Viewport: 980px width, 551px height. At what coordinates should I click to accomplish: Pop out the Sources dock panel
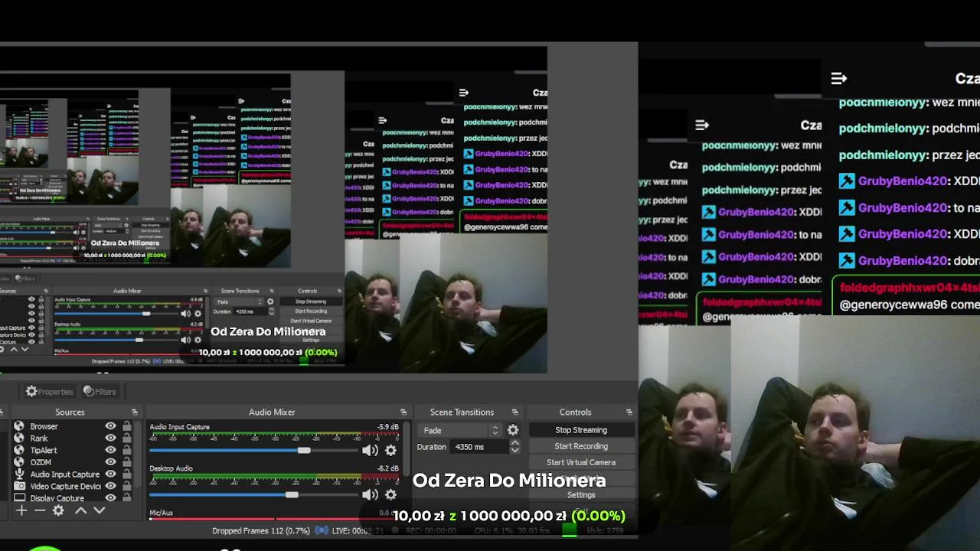tap(135, 412)
